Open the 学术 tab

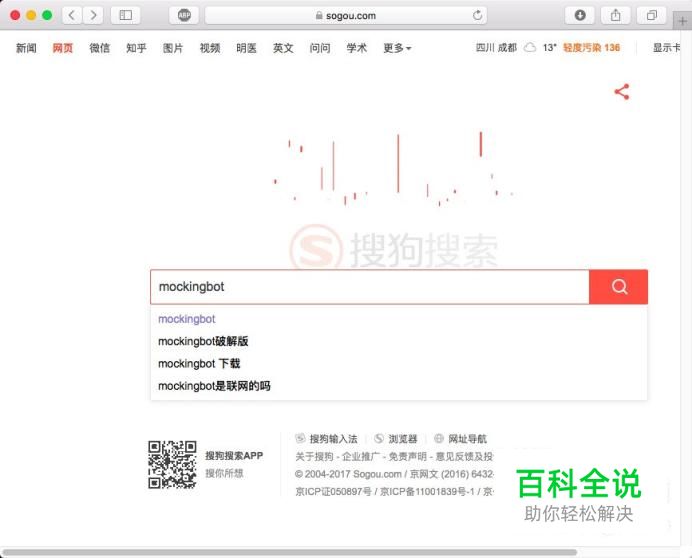pos(357,48)
